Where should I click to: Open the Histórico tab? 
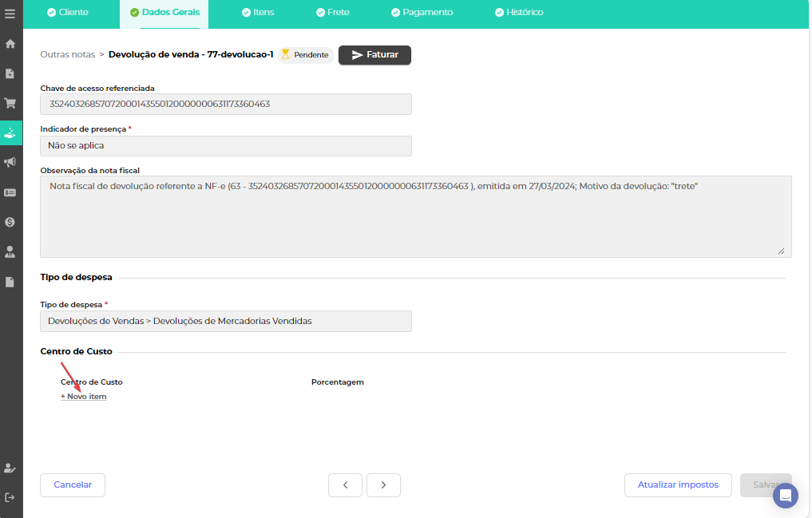(x=519, y=13)
